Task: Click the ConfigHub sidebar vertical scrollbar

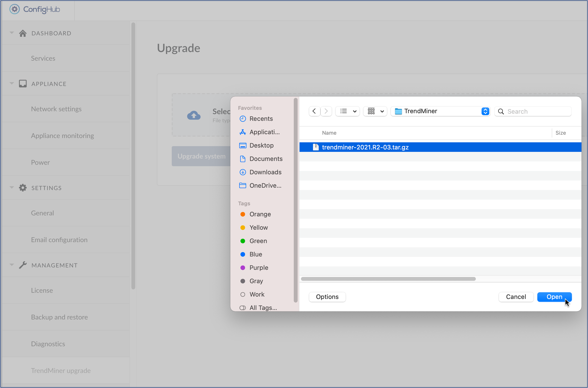Action: [x=133, y=155]
